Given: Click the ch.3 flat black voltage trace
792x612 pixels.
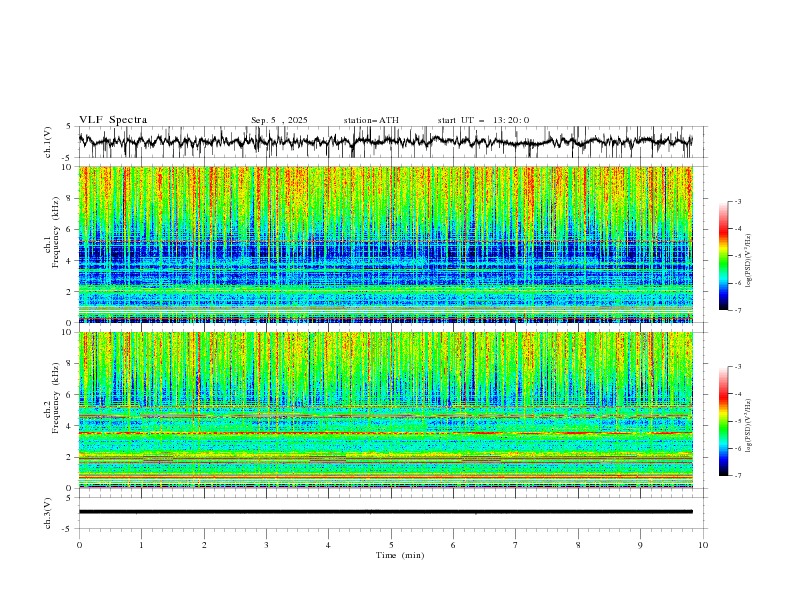Looking at the screenshot, I should [385, 512].
